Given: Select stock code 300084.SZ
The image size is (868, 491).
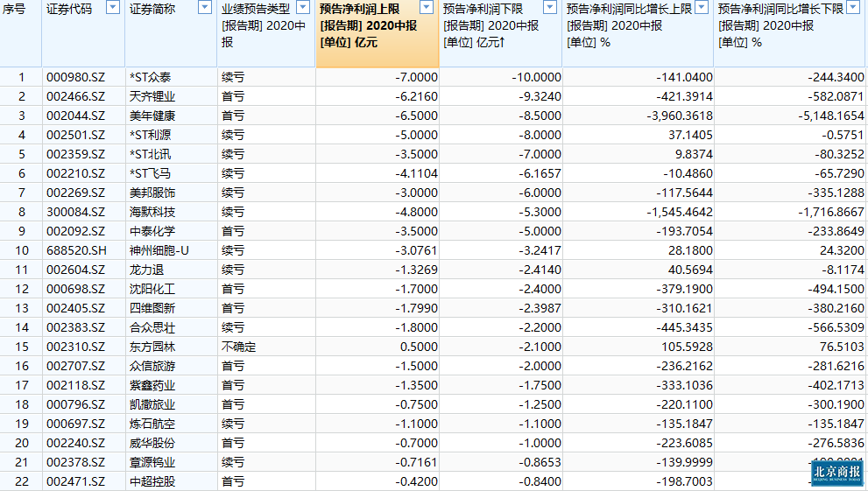Looking at the screenshot, I should [75, 213].
